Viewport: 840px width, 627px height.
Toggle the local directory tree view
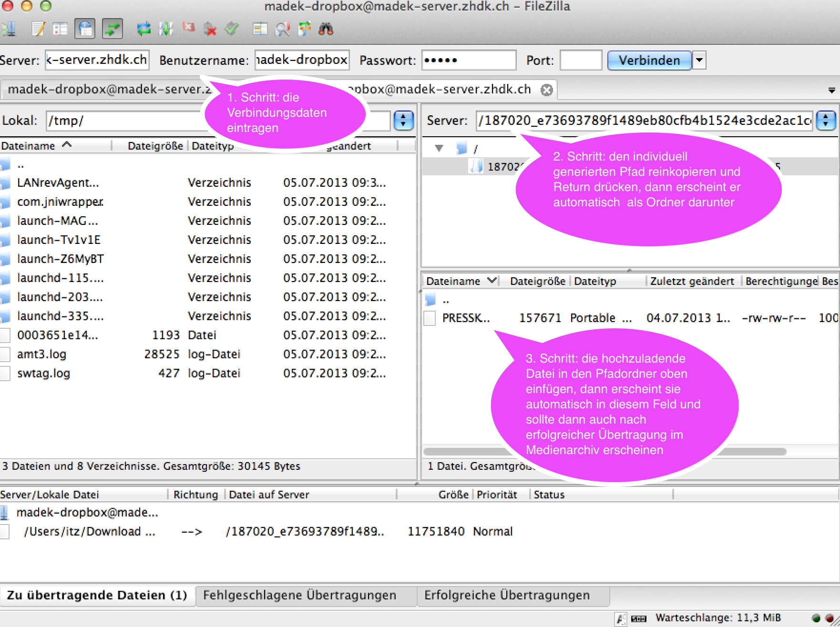pos(60,29)
